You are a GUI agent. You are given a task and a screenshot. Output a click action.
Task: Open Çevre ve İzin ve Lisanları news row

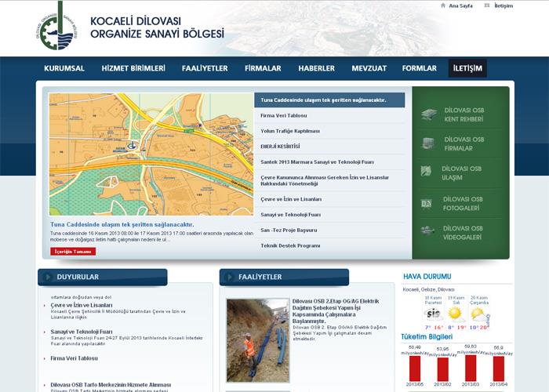pos(329,199)
